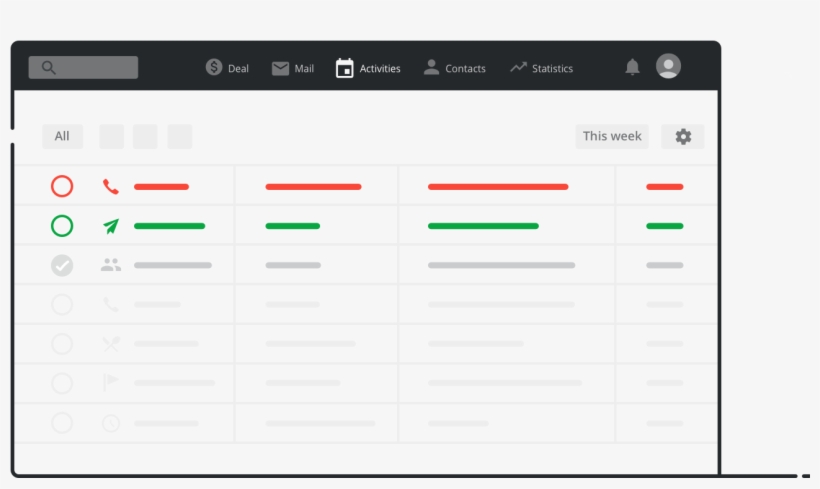Image resolution: width=820 pixels, height=489 pixels.
Task: Focus the search field in top bar
Action: [83, 67]
